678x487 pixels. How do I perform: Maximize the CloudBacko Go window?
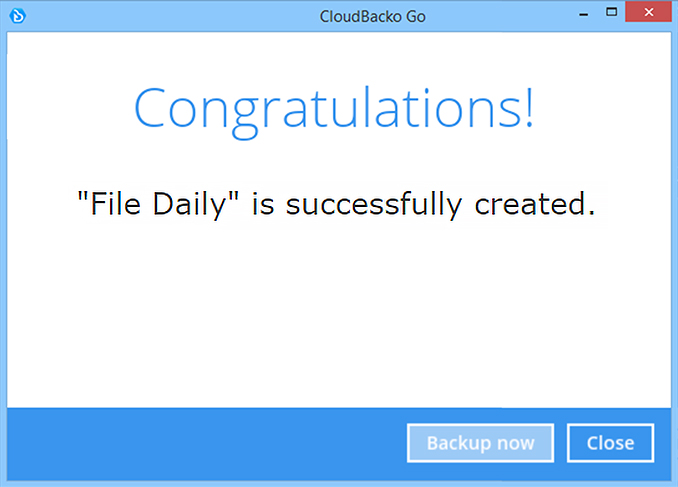pos(611,12)
